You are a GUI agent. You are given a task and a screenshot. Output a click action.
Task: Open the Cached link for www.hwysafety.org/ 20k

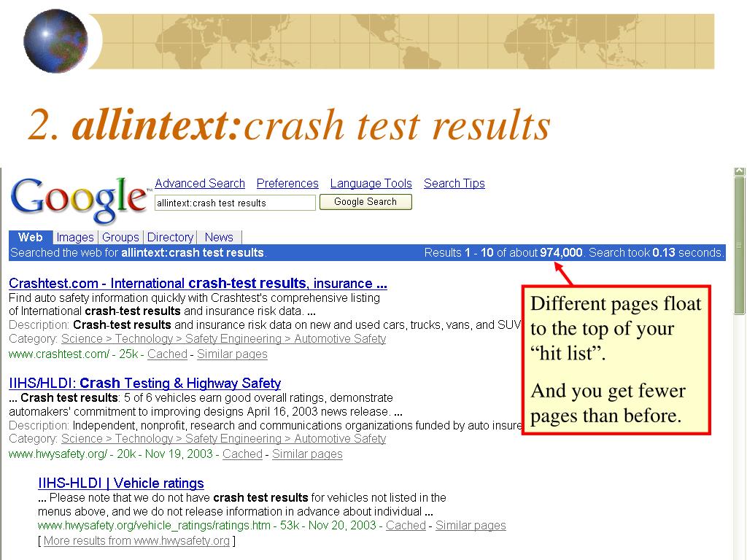coord(242,454)
